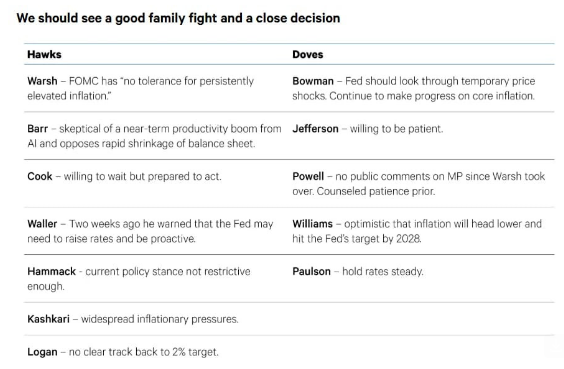Click the text 'hit the Fed's target by 2028'

[356, 238]
